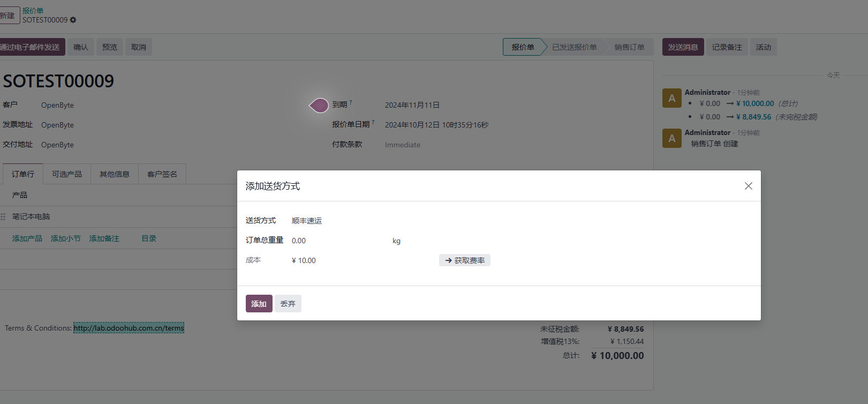The image size is (868, 404).
Task: Confirm the order with 确认 button
Action: [x=81, y=47]
